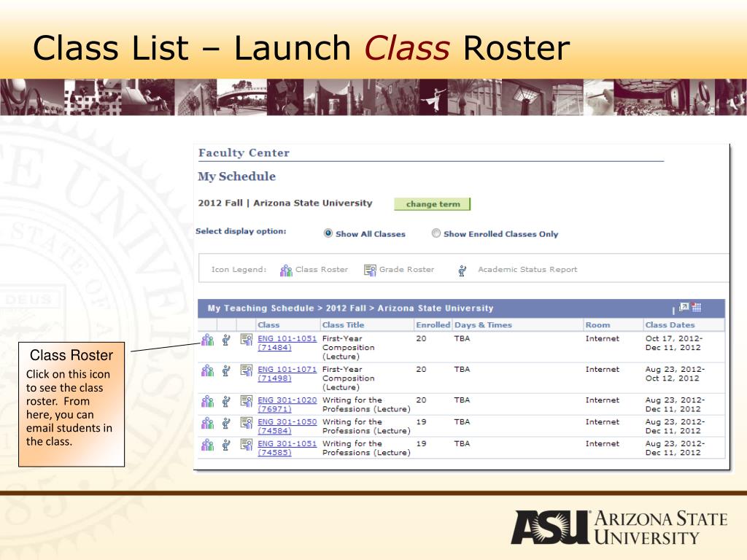Click the My Schedule heading
This screenshot has height=560, width=747.
point(237,176)
